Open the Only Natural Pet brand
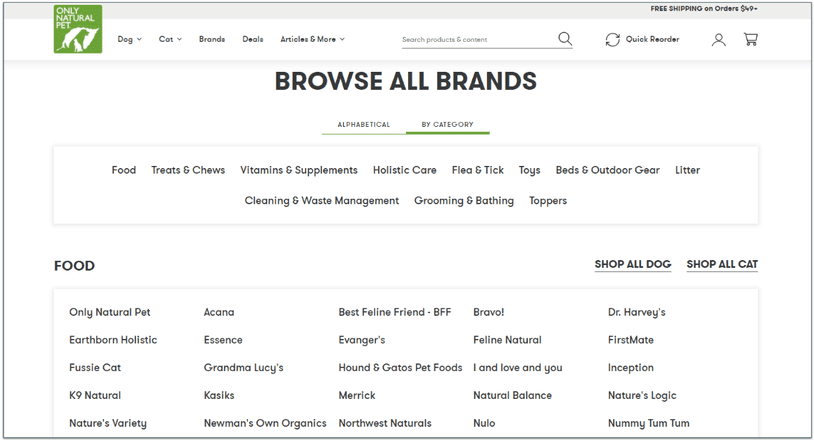The image size is (814, 440). click(x=110, y=312)
